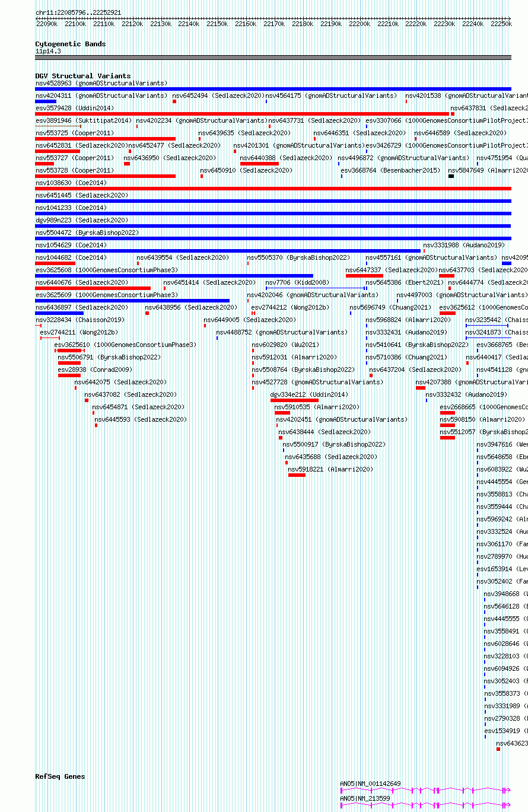Open esv3625610 variant label
The image size is (528, 812).
[x=125, y=345]
